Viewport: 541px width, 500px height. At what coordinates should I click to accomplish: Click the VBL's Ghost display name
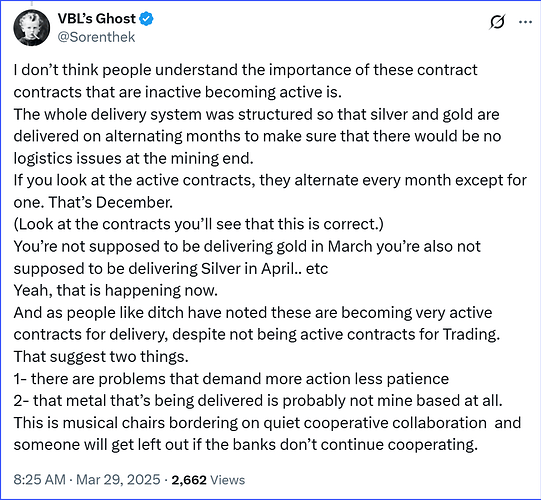(97, 19)
